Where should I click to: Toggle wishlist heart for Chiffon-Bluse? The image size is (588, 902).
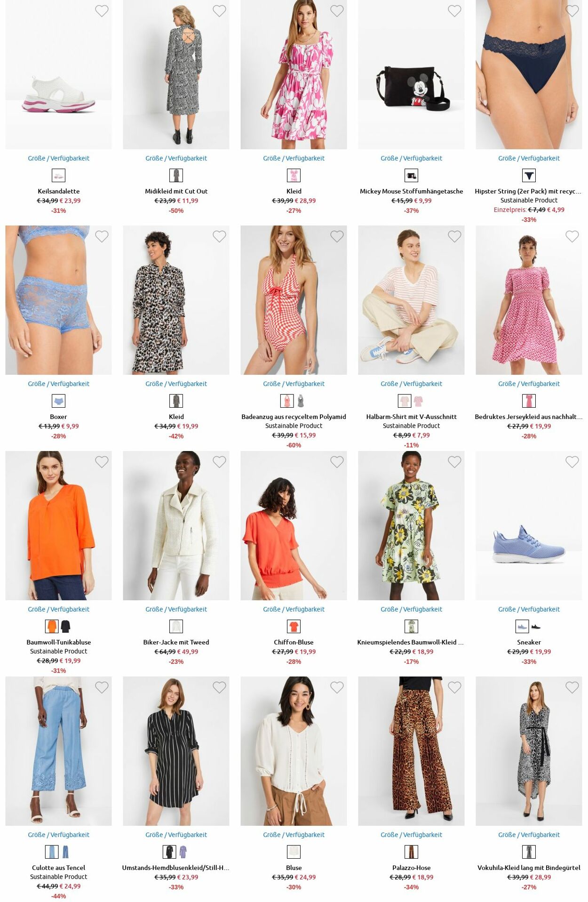(337, 462)
